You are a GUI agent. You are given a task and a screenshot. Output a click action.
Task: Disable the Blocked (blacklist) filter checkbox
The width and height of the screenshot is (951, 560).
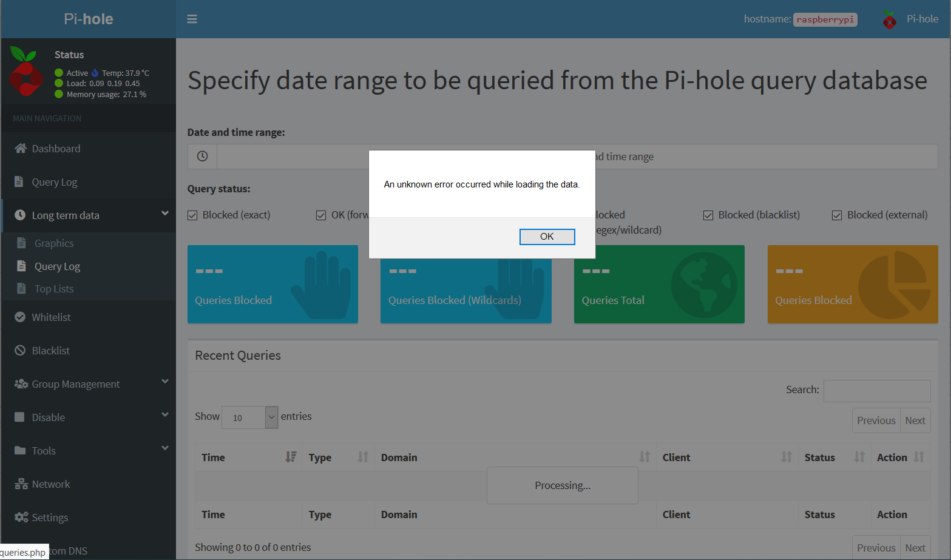pyautogui.click(x=708, y=215)
